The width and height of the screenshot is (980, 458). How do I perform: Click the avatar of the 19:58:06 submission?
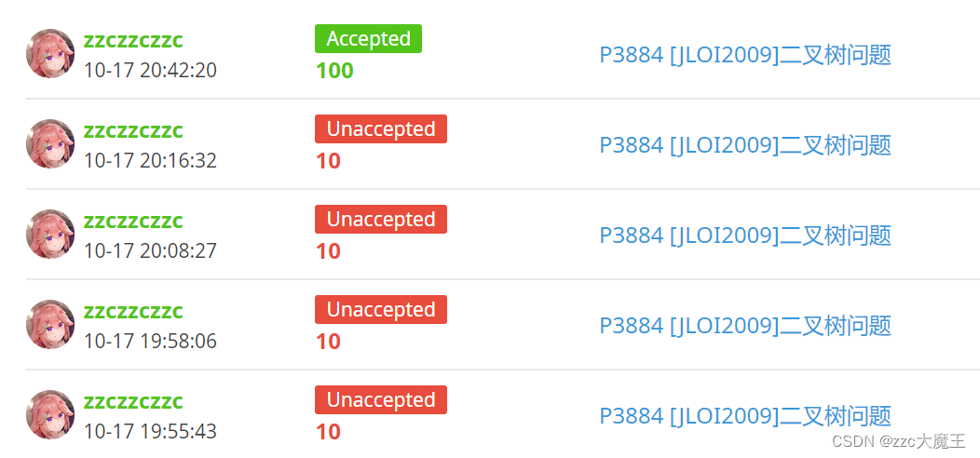click(x=50, y=324)
